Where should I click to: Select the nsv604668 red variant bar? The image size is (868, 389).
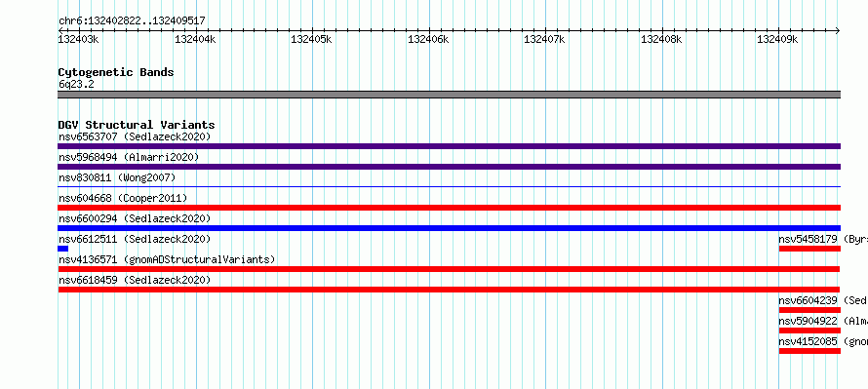click(x=449, y=208)
